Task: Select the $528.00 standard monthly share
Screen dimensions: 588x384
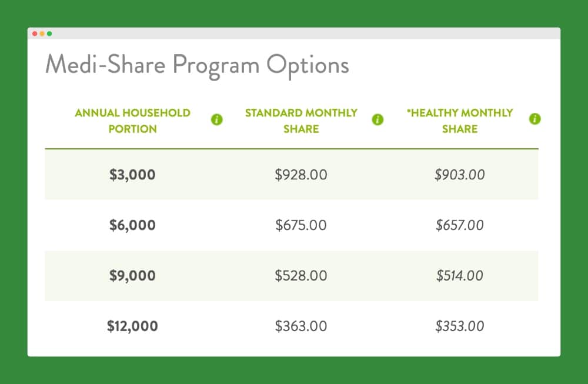Action: (301, 276)
